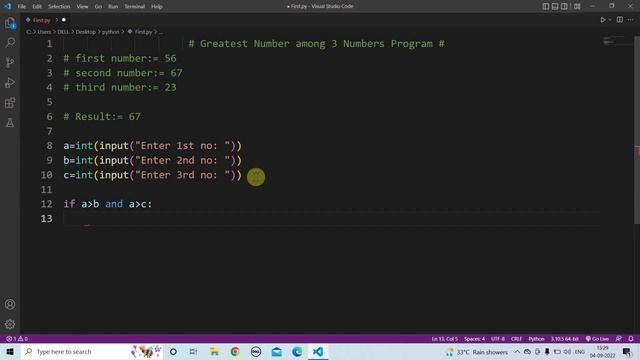Open editor More Actions ellipsis
The image size is (640, 360).
point(631,20)
